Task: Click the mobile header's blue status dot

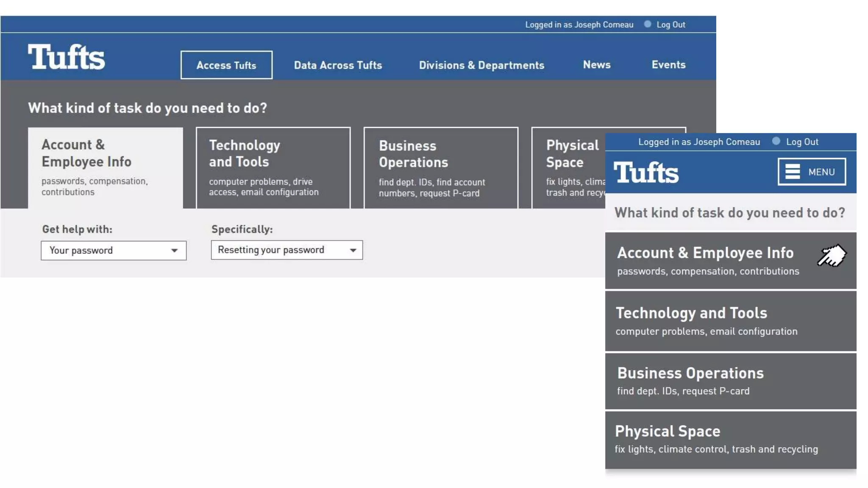Action: click(776, 141)
